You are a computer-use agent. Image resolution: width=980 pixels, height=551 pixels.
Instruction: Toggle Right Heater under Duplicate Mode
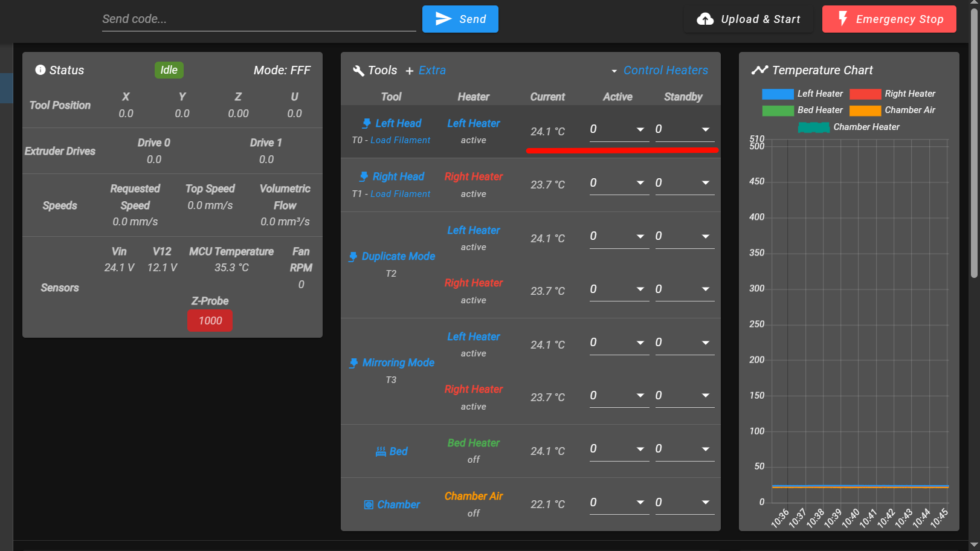coord(474,283)
